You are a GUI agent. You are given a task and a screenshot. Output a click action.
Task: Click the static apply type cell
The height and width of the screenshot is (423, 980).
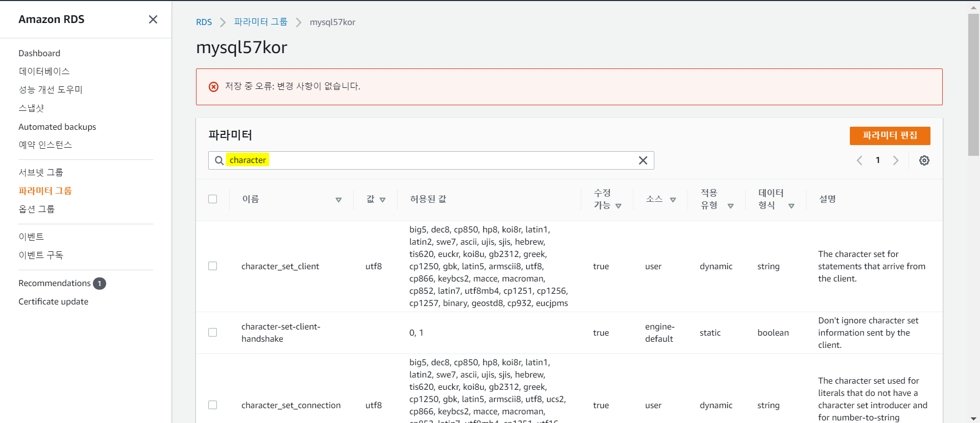(x=710, y=333)
